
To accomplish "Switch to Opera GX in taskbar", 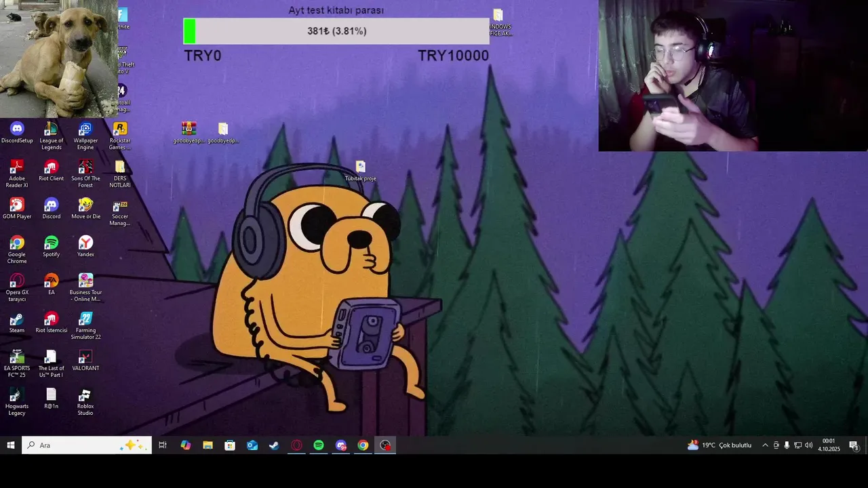I will 296,445.
